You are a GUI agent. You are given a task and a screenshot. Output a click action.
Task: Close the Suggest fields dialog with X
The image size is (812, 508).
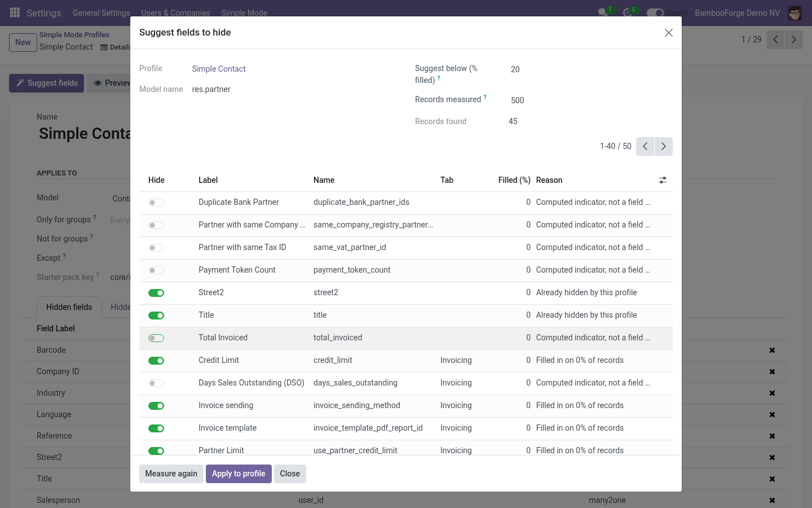pyautogui.click(x=669, y=33)
